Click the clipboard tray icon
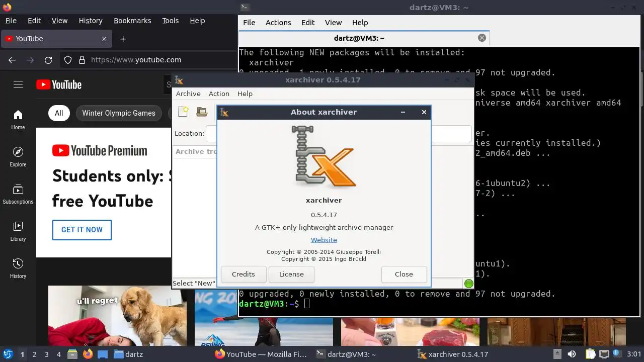 590,354
